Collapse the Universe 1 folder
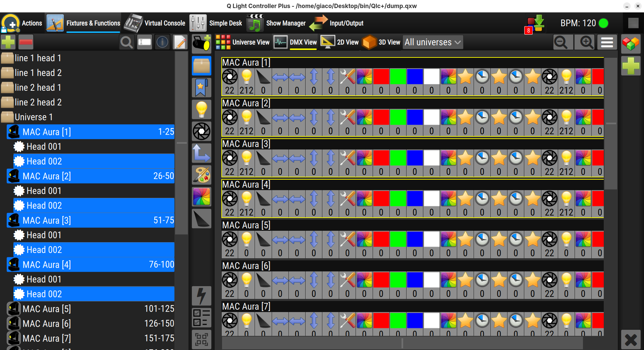The image size is (644, 350). 87,117
